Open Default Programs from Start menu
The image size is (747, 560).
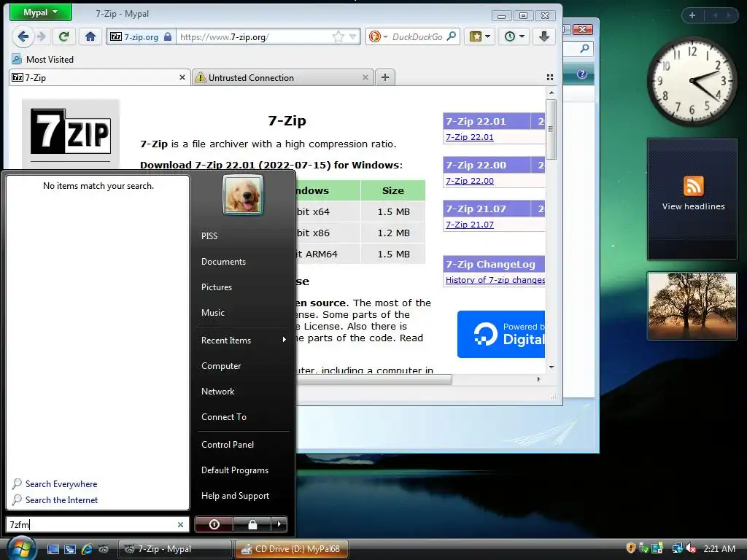pos(234,470)
